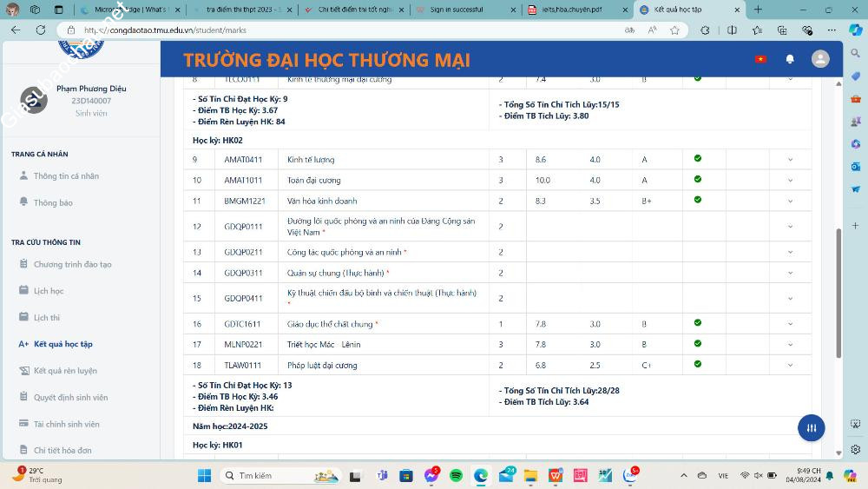Click green check mark for Toán đại cương
This screenshot has height=489, width=868.
(x=698, y=180)
